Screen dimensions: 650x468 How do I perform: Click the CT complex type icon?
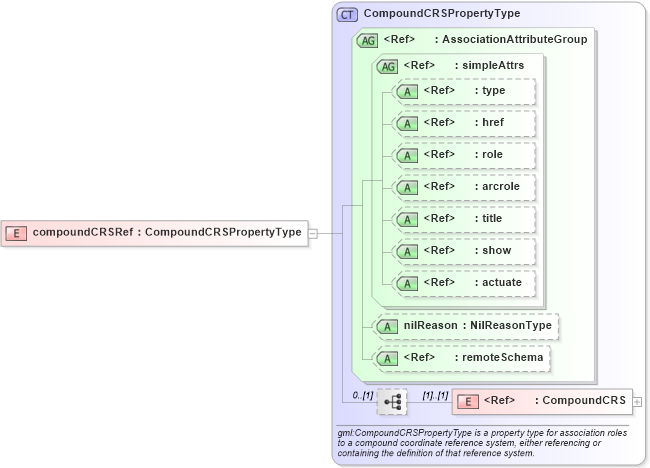(x=347, y=15)
